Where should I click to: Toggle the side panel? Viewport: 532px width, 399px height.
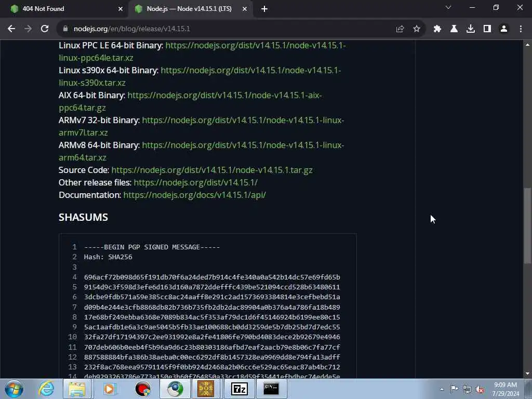click(487, 29)
